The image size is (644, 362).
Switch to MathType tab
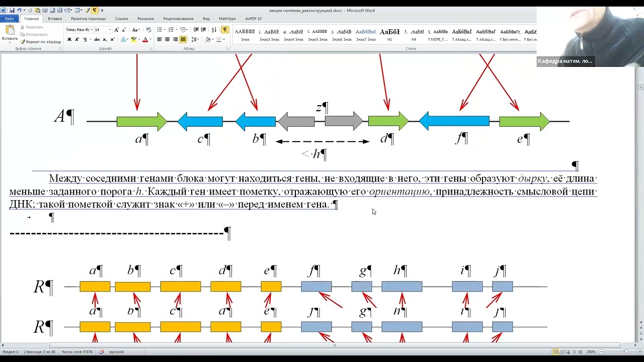click(227, 19)
